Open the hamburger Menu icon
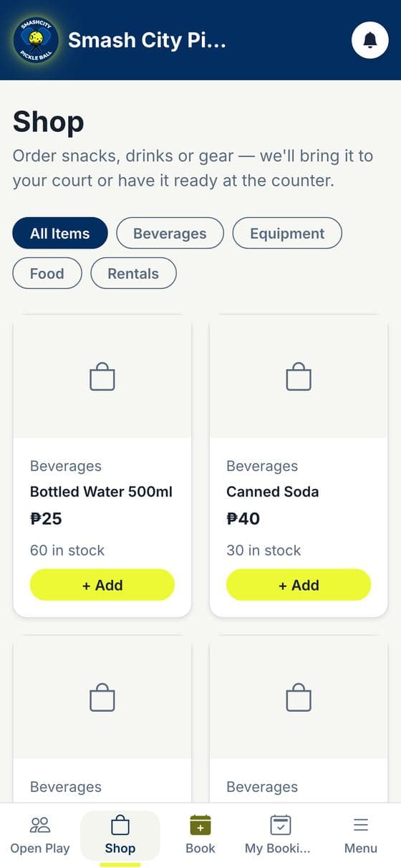The height and width of the screenshot is (868, 401). 361,825
